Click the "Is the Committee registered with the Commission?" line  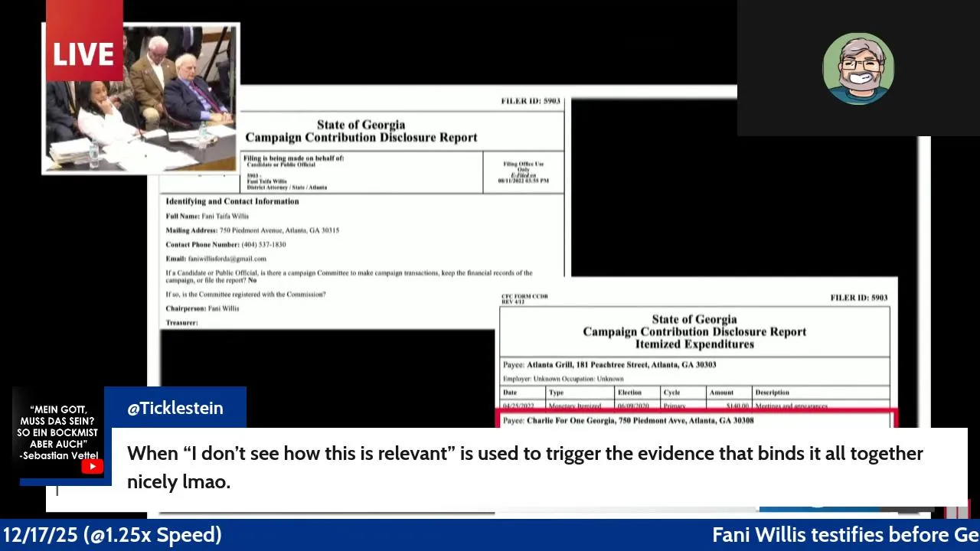[x=245, y=295]
